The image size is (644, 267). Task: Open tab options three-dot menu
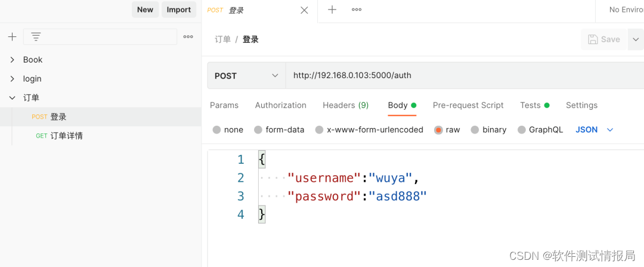coord(357,10)
